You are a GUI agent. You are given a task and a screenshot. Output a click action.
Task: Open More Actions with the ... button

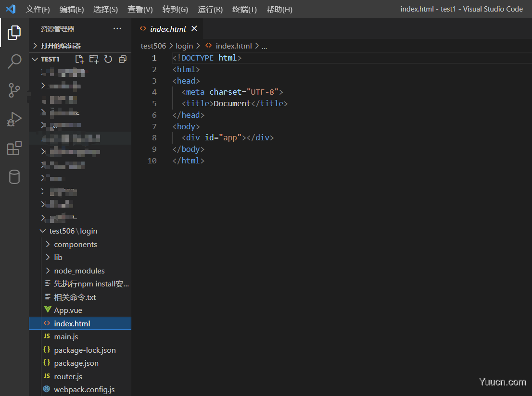(x=117, y=28)
